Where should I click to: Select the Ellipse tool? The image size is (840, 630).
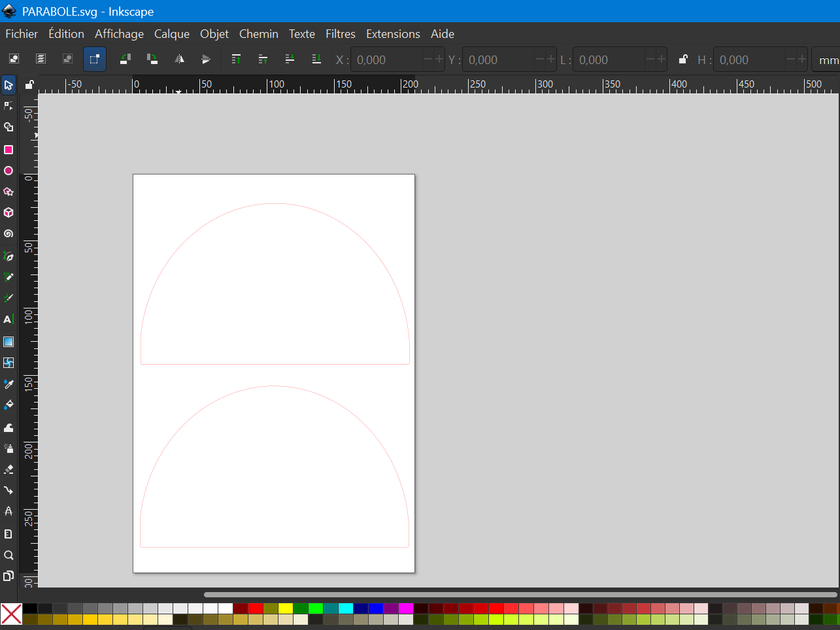(x=8, y=171)
